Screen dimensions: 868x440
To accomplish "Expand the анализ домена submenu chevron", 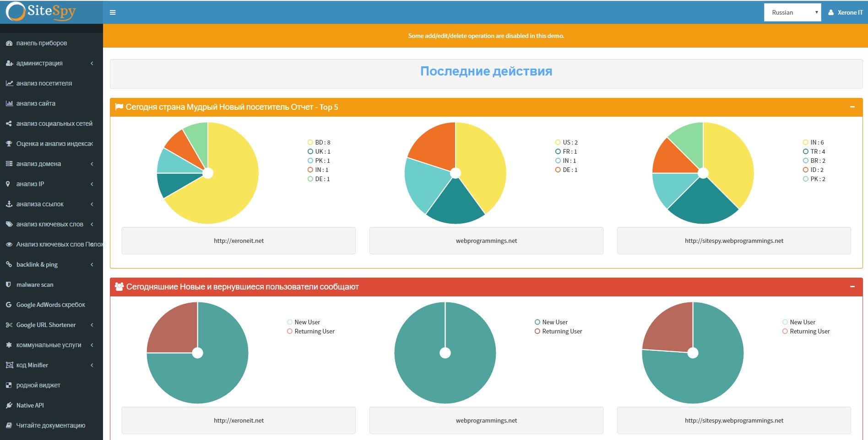I will (92, 164).
